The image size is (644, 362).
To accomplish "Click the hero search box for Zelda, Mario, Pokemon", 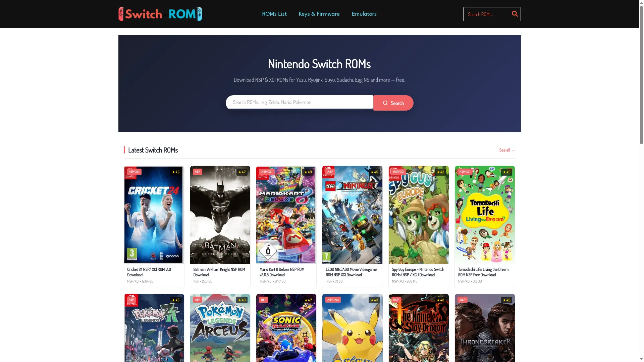I will 299,102.
